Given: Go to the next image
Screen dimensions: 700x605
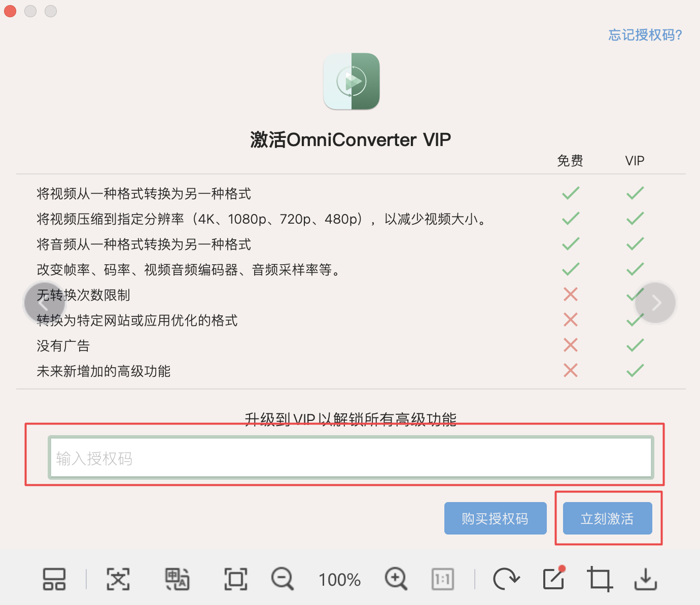Looking at the screenshot, I should (x=655, y=303).
